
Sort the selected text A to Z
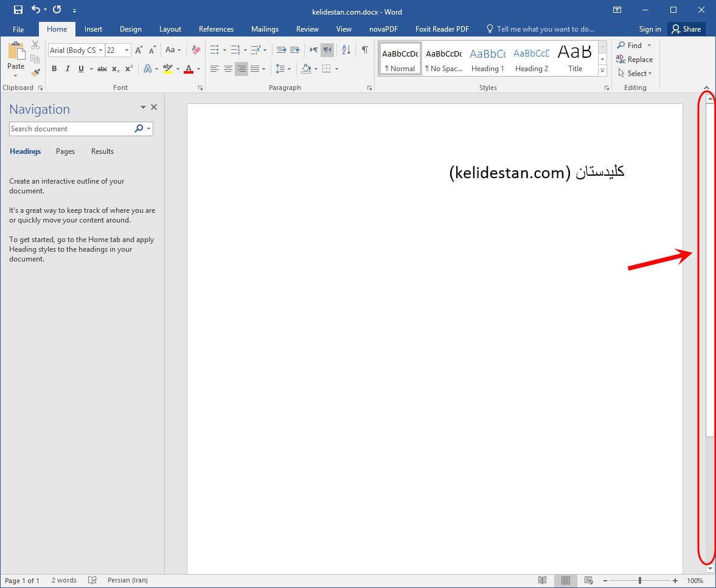pos(346,50)
